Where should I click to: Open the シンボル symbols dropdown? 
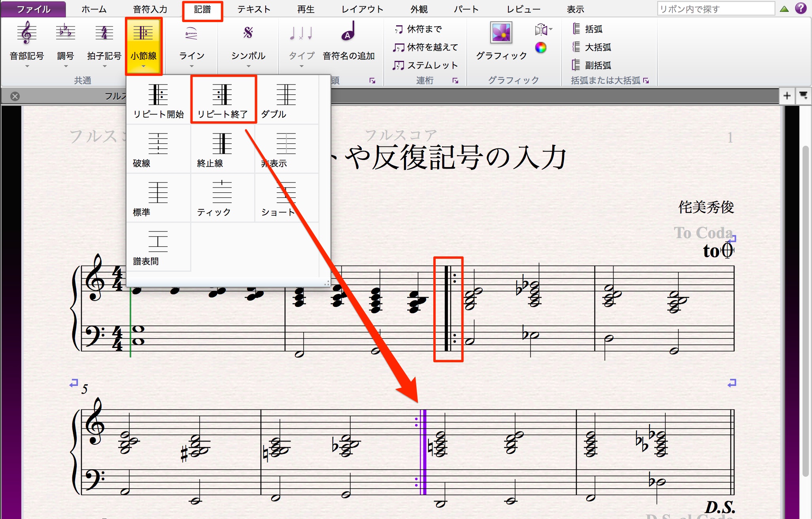tap(248, 44)
